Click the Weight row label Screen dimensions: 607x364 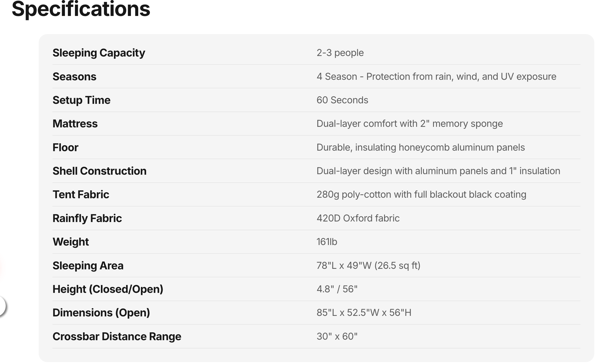71,242
